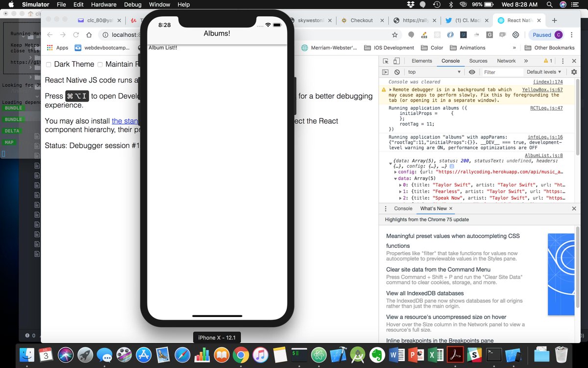Viewport: 588px width, 368px height.
Task: Close the What's New drawer tab
Action: (x=451, y=209)
